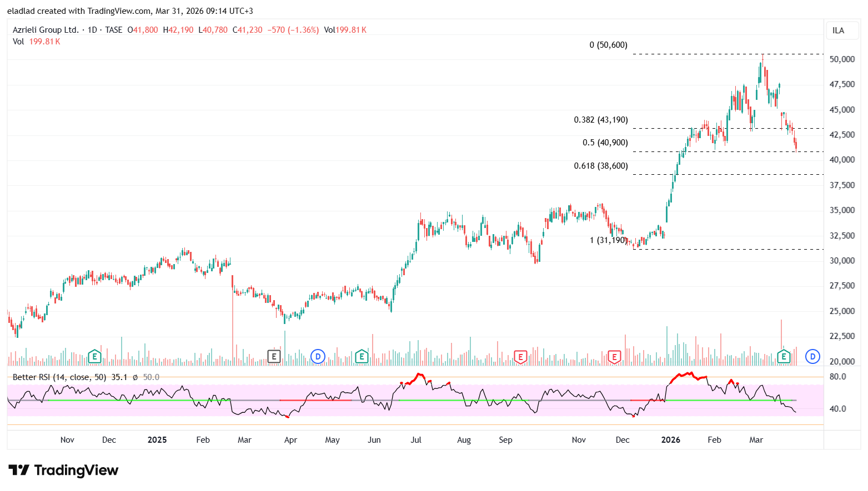Click 47,500 on the price axis
The image size is (868, 491).
(842, 84)
